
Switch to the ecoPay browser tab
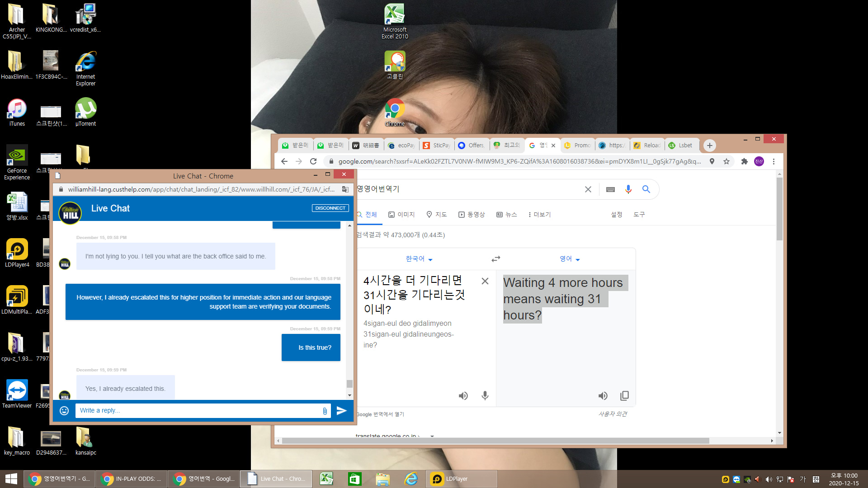point(401,145)
